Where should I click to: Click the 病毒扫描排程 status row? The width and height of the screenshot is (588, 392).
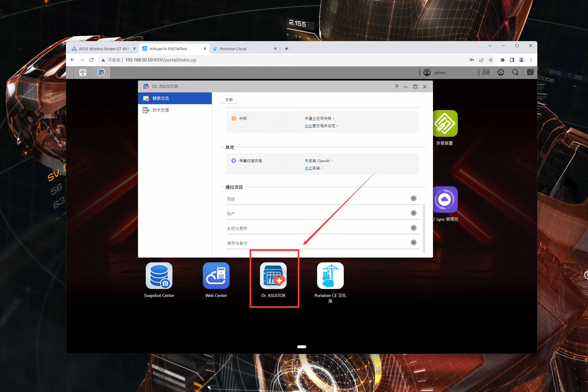(323, 164)
